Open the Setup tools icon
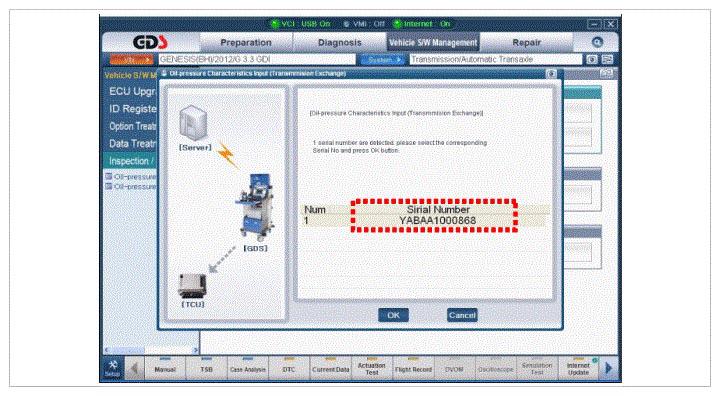 click(112, 368)
